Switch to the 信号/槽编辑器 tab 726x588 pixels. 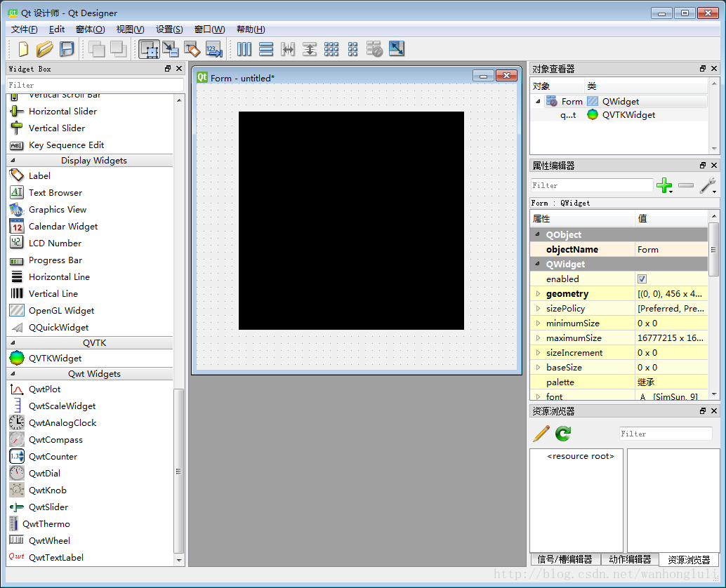(x=565, y=559)
